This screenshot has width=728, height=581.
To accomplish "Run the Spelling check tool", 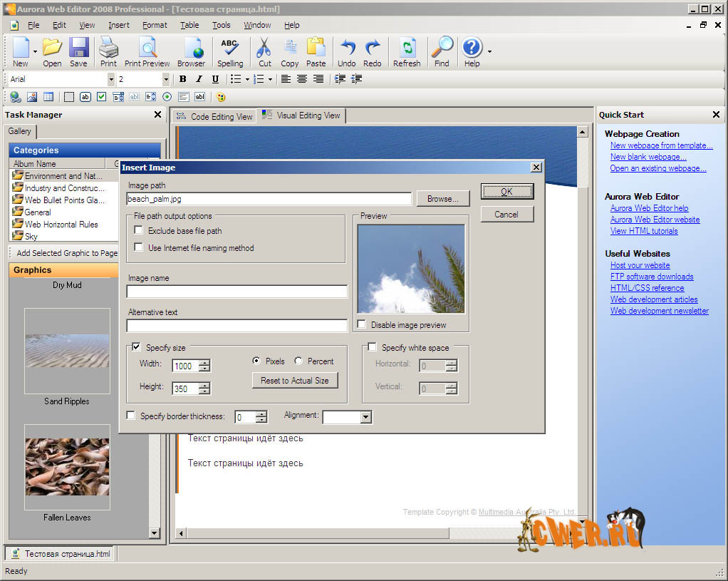I will [x=230, y=51].
